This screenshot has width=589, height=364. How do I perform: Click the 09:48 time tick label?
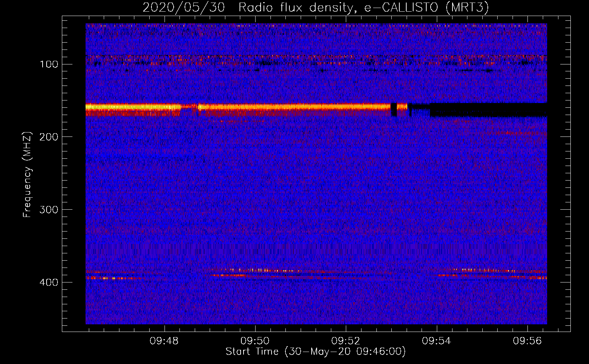pyautogui.click(x=164, y=341)
